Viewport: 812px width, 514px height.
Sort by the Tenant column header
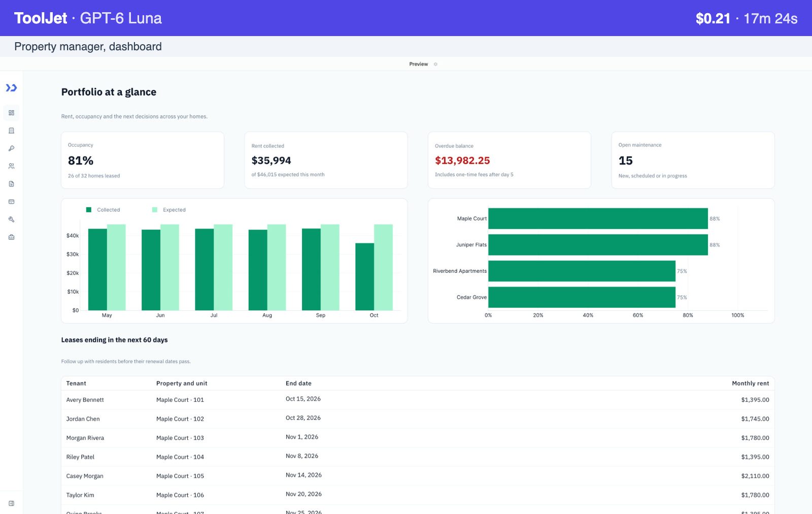point(76,383)
